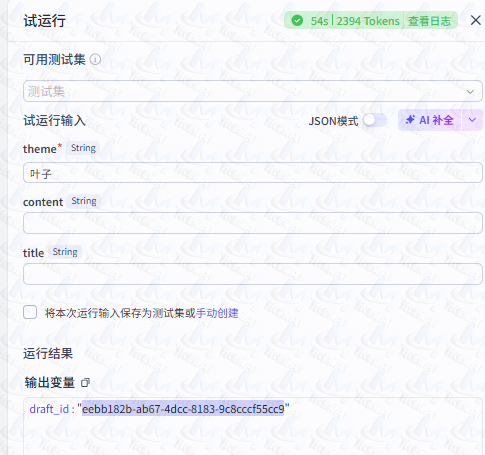Check 将本次运行输入保存为测试集 checkbox
485x455 pixels.
tap(30, 313)
